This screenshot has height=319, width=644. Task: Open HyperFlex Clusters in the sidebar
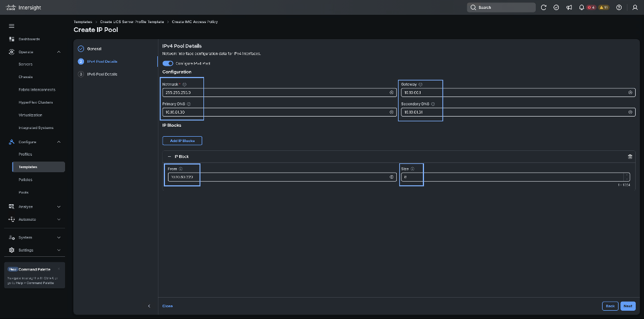coord(35,102)
